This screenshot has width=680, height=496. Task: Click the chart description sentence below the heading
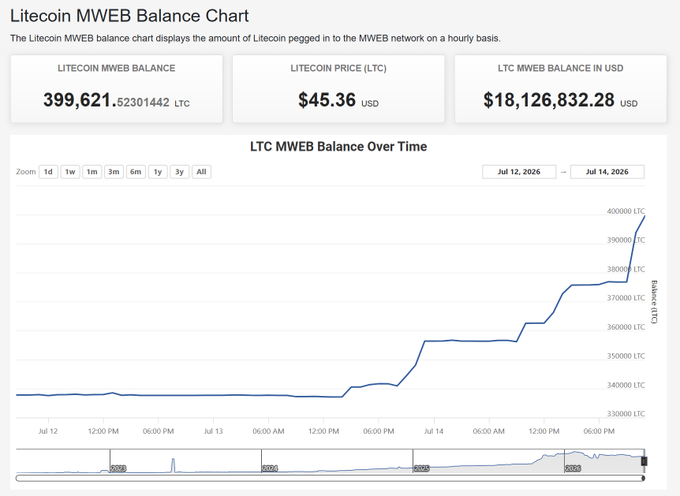tap(255, 39)
